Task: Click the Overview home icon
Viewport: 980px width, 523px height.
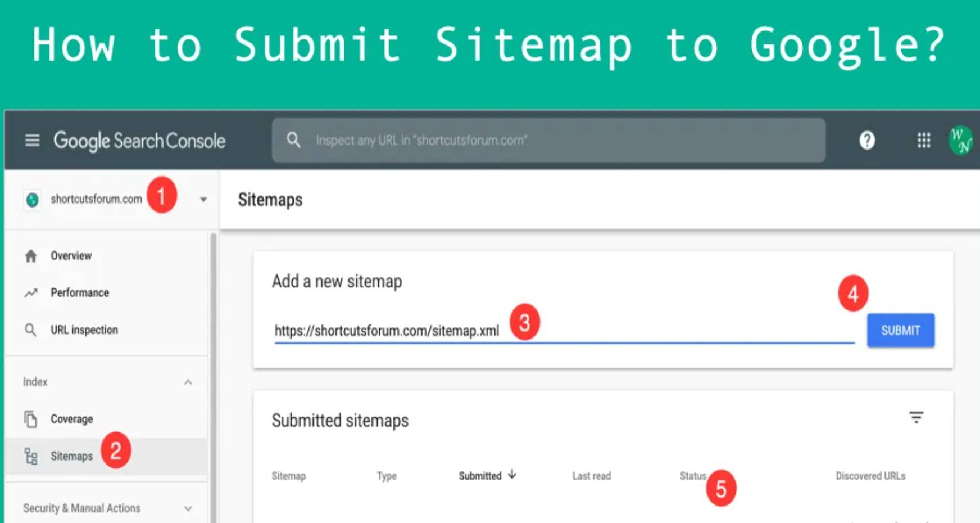Action: click(x=31, y=256)
